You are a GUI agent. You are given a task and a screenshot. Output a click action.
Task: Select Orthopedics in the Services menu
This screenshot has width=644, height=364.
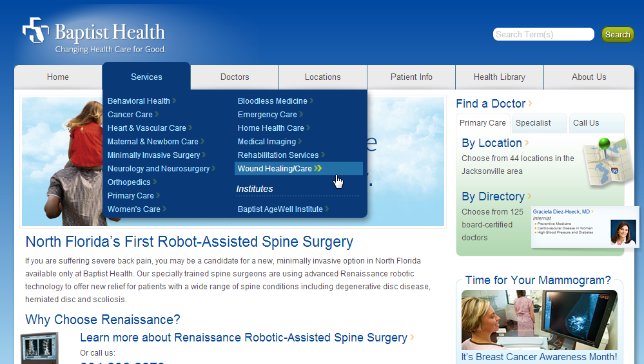pos(129,182)
